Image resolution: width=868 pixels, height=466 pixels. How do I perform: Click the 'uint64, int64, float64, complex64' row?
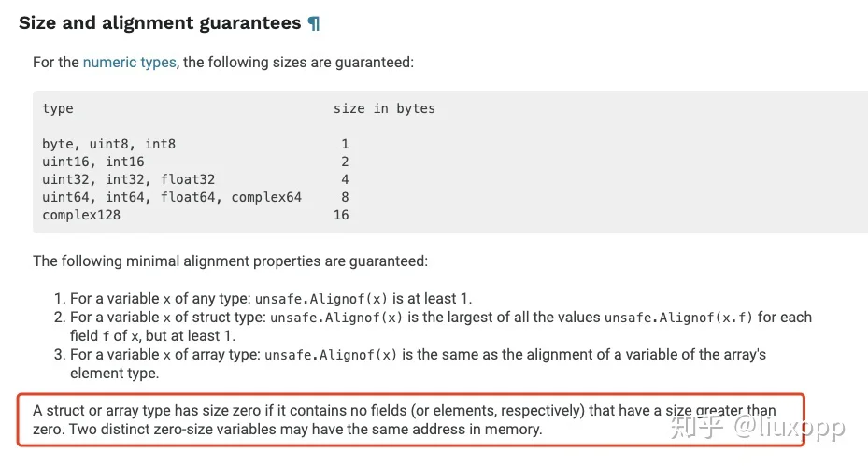195,197
